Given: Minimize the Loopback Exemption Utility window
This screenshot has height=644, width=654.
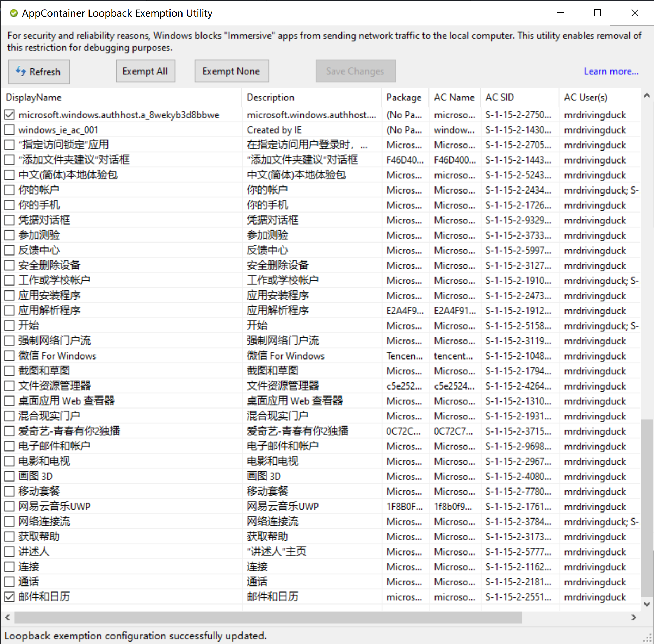Looking at the screenshot, I should pos(561,13).
